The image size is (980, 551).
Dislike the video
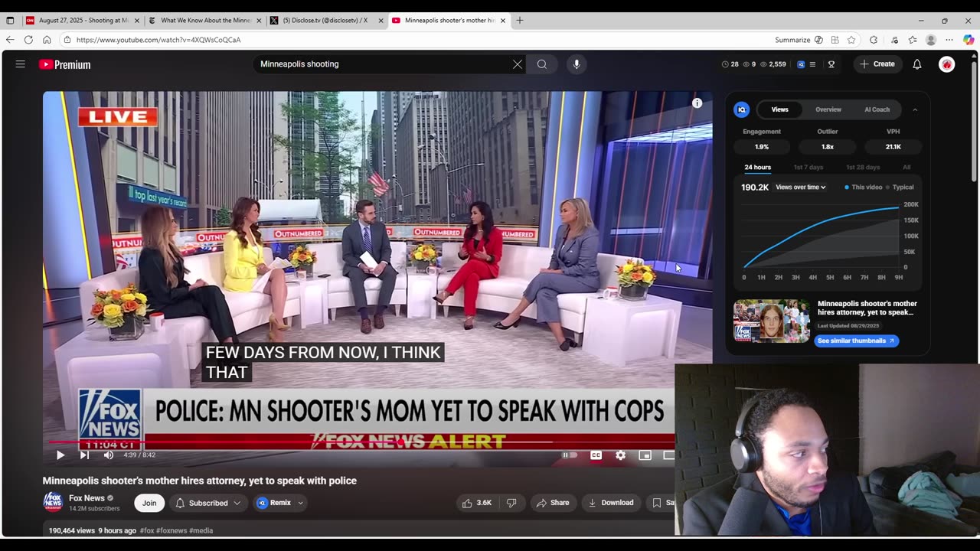point(511,503)
